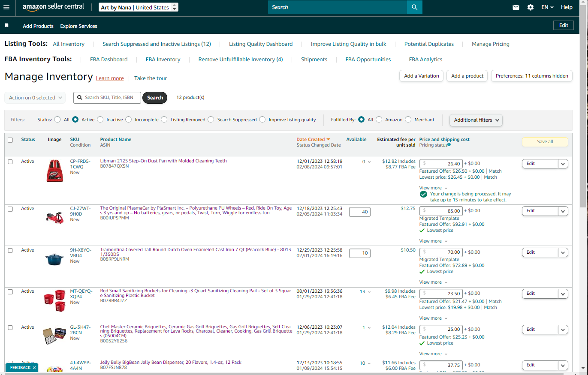Open the Action on 0 selected dropdown
588x375 pixels.
coord(35,98)
